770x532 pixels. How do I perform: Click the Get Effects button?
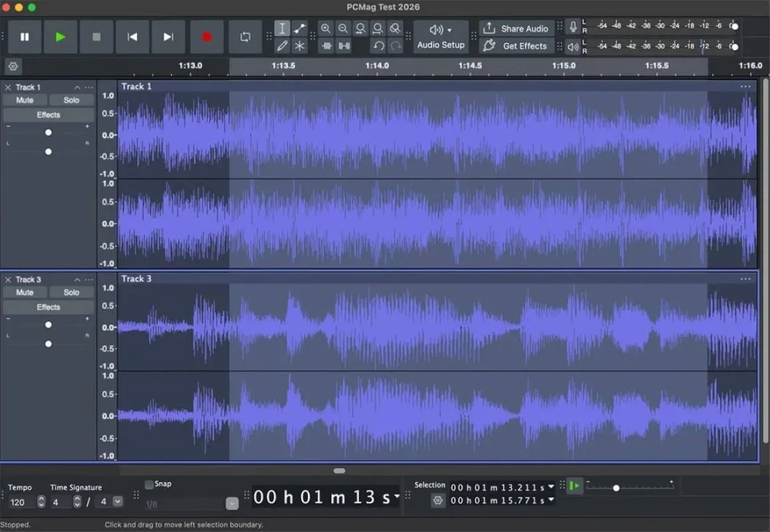point(516,46)
